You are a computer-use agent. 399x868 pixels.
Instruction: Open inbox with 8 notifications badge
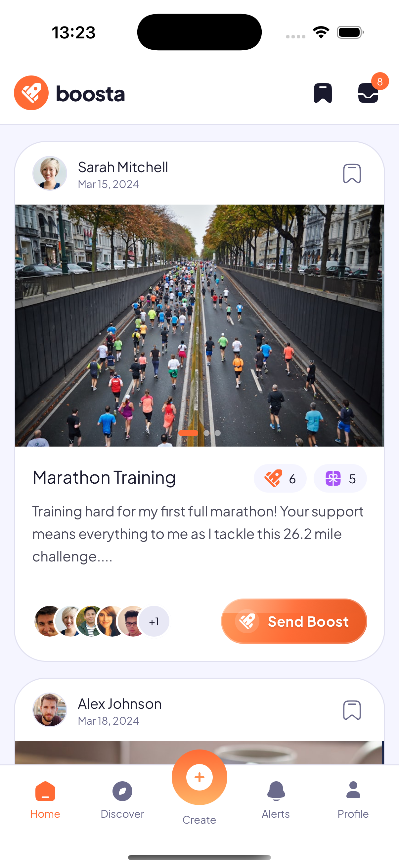pos(368,93)
